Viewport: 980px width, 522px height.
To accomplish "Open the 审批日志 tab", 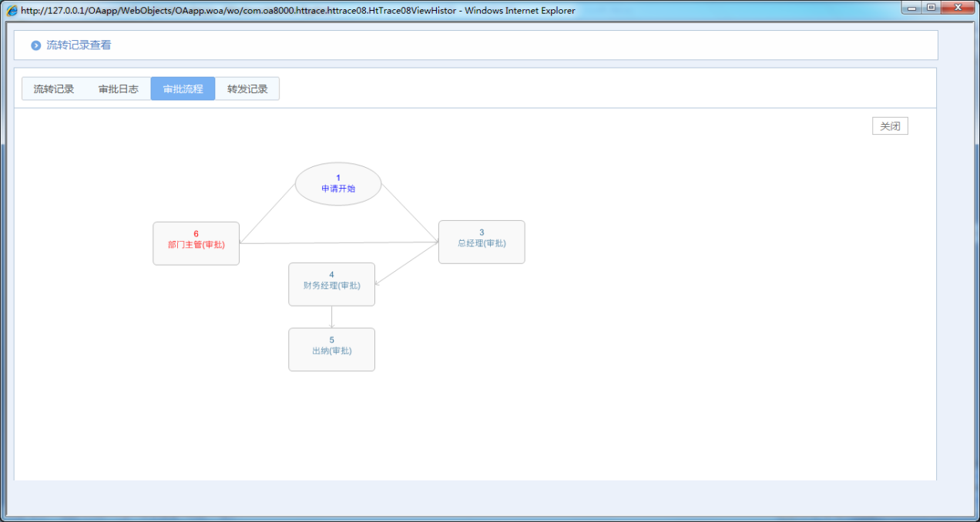I will [119, 89].
